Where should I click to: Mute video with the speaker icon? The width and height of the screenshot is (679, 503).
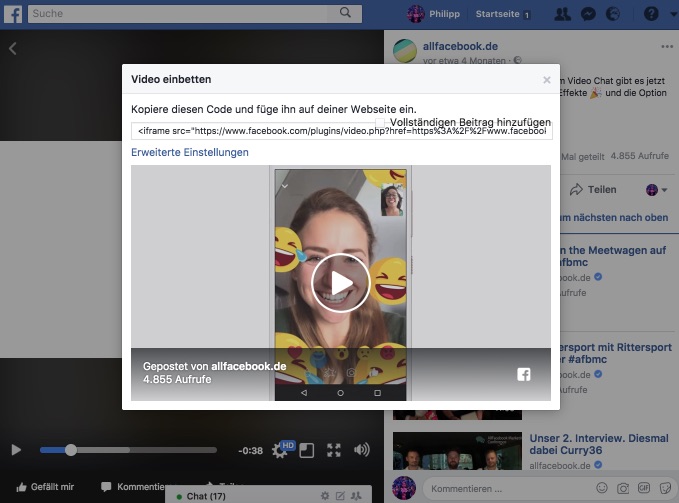tap(362, 450)
